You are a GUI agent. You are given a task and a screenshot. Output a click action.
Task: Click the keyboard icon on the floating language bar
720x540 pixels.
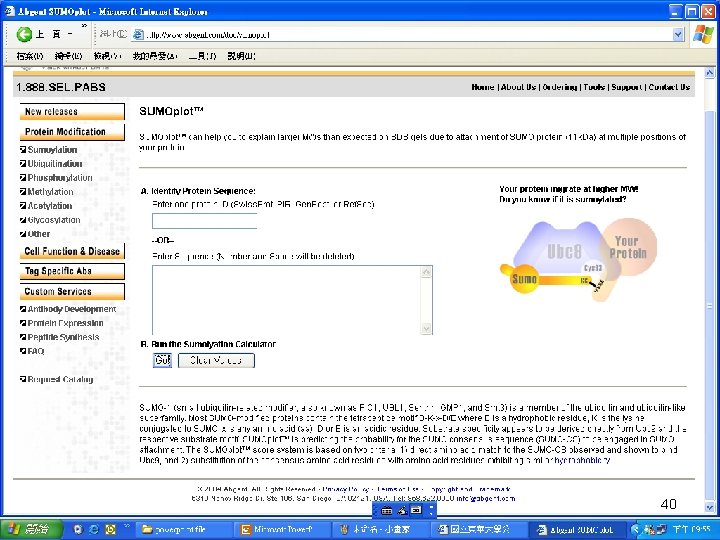click(387, 510)
